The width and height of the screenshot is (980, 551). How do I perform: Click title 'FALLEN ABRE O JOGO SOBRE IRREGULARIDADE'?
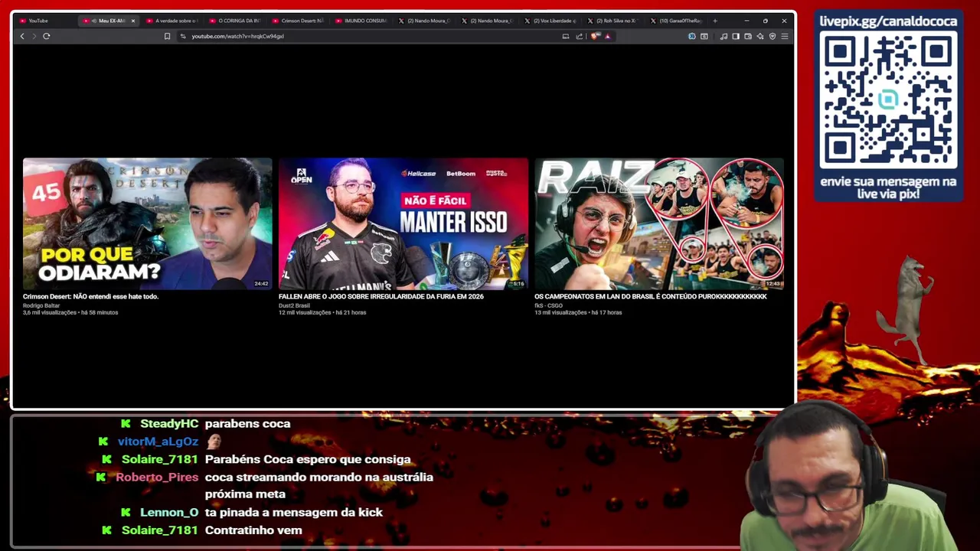click(381, 296)
